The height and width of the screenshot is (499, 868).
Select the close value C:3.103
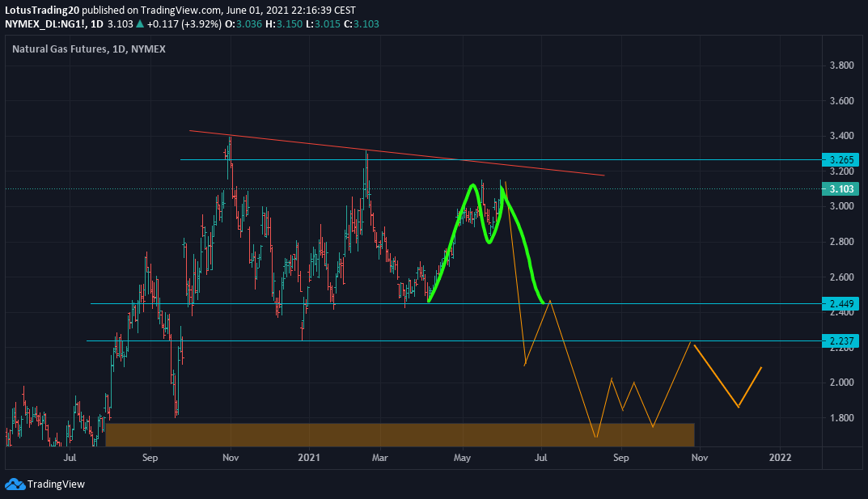click(361, 23)
